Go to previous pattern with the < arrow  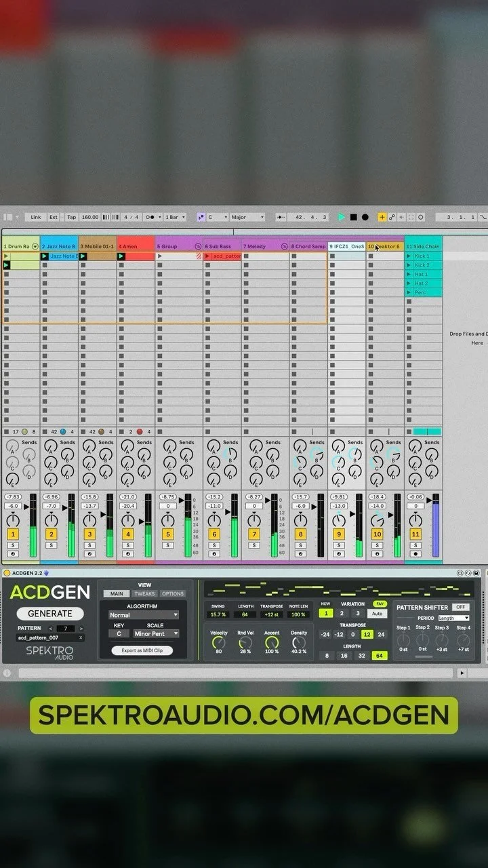50,629
